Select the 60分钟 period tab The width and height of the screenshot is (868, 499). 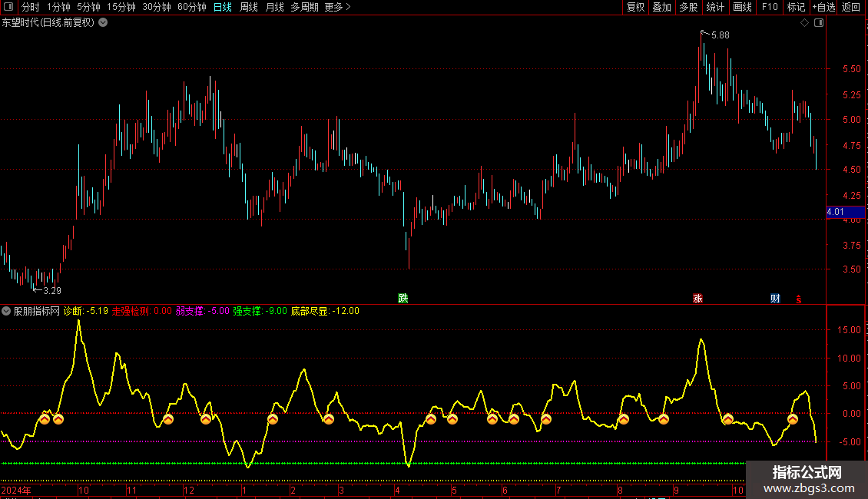(x=191, y=7)
